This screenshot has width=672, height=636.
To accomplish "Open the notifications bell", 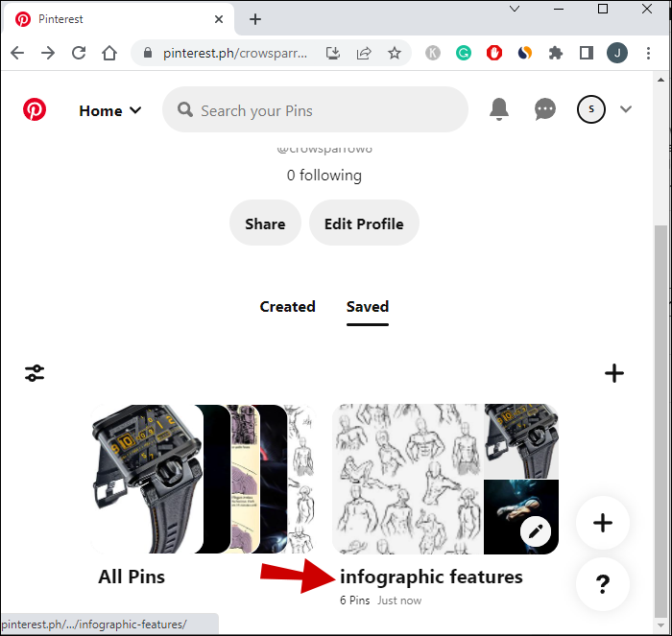I will [499, 109].
